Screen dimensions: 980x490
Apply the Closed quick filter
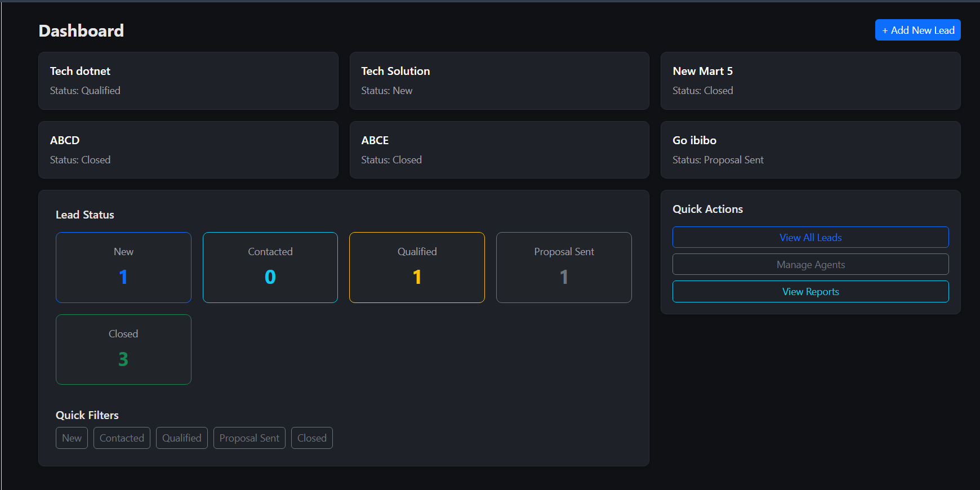pos(311,438)
